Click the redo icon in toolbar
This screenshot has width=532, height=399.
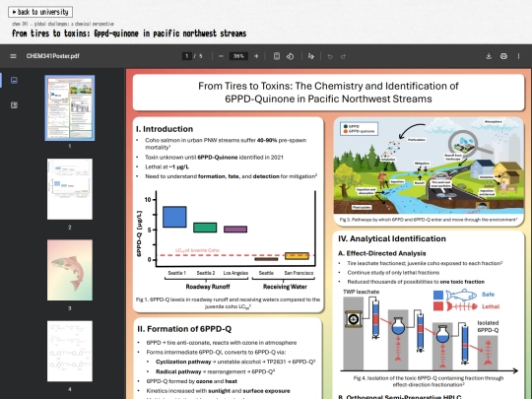pos(343,56)
